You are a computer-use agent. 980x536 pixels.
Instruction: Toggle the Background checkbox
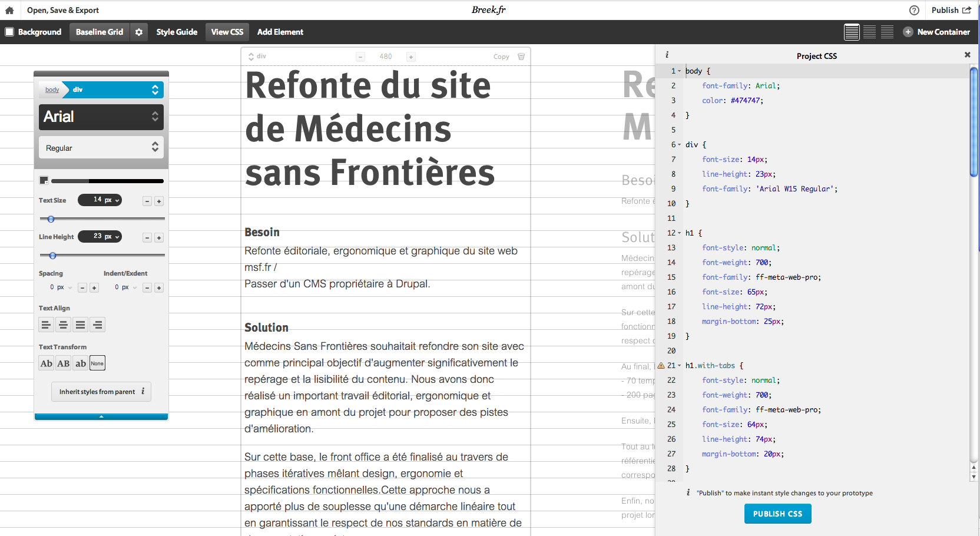pyautogui.click(x=9, y=32)
